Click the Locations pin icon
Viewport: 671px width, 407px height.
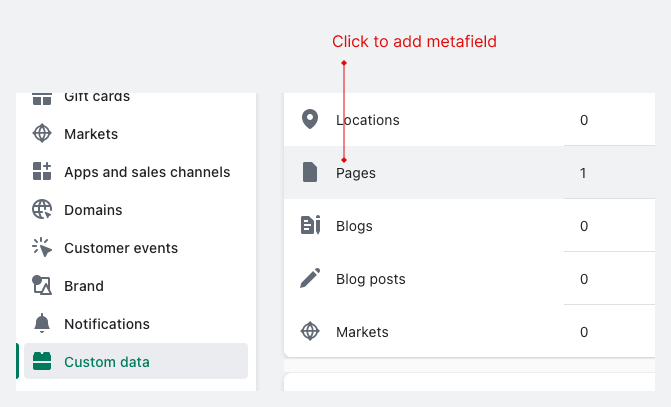[310, 120]
